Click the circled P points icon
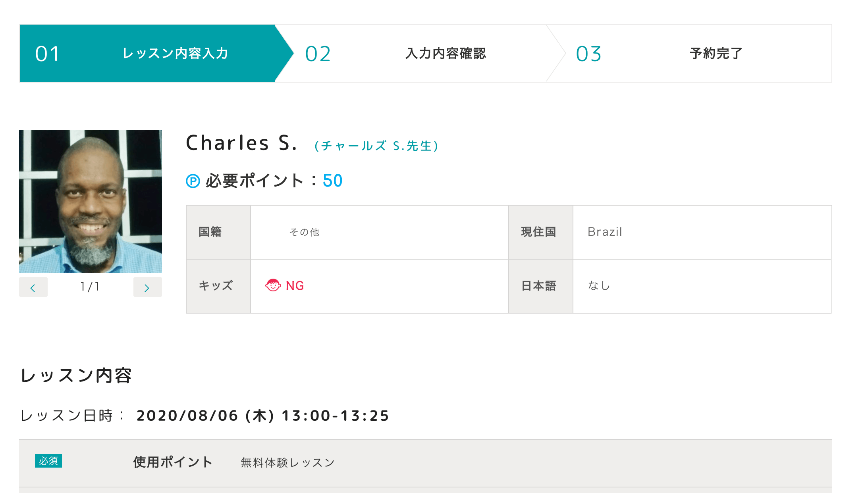 (193, 181)
